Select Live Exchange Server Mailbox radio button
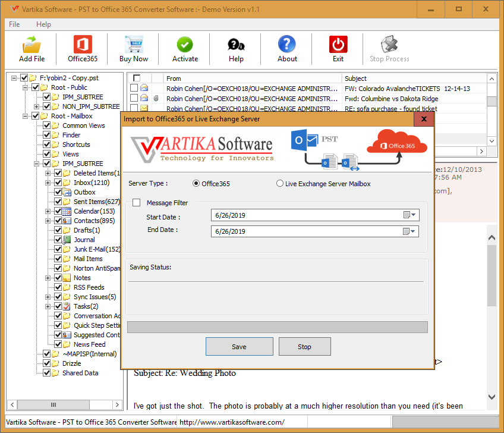Viewport: 504px width, 433px height. pos(280,183)
